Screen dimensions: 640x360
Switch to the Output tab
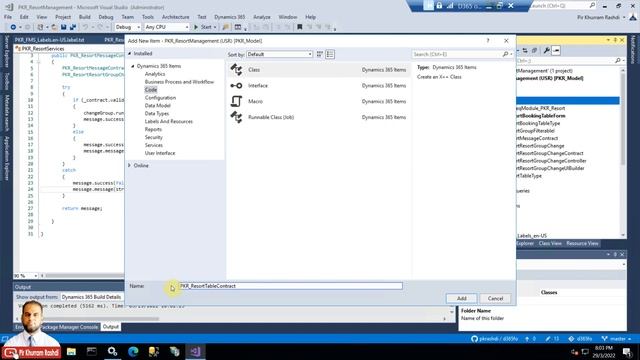click(110, 327)
